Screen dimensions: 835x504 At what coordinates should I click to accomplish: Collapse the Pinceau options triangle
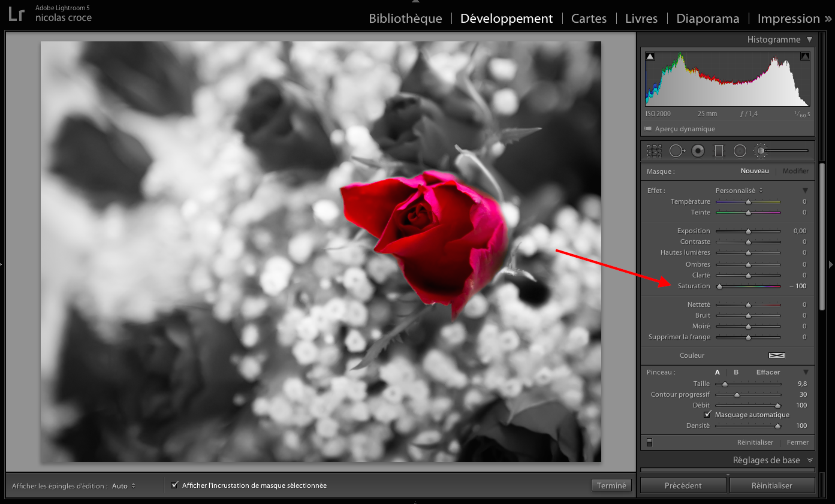click(805, 372)
